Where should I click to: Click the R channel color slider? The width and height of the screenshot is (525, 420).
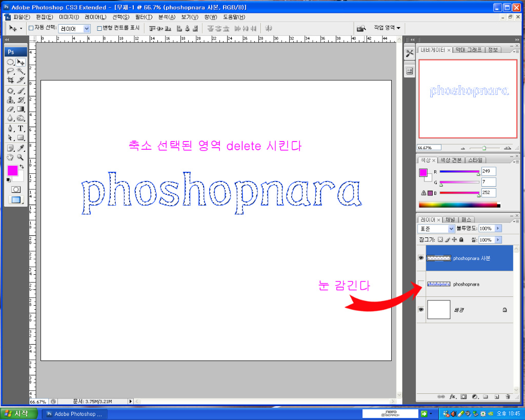point(459,171)
